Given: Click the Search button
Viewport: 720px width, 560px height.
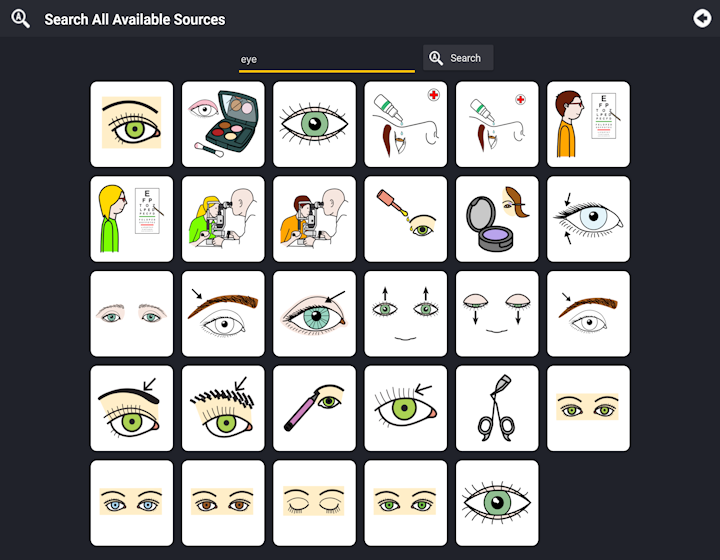Looking at the screenshot, I should [x=458, y=58].
